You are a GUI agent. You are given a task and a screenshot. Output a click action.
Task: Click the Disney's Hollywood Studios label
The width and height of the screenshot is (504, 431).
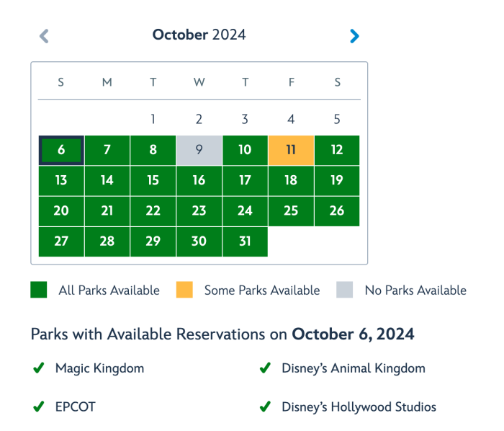click(x=359, y=406)
